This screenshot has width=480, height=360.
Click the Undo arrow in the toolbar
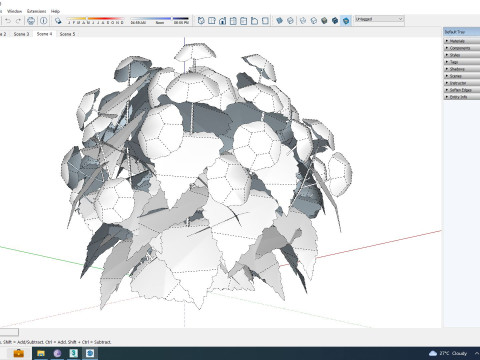(8, 21)
